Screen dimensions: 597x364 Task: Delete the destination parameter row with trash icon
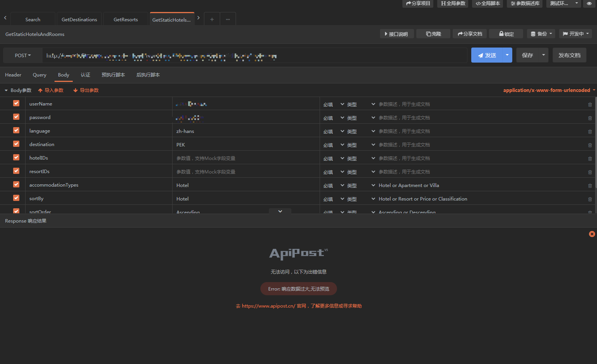coord(590,145)
